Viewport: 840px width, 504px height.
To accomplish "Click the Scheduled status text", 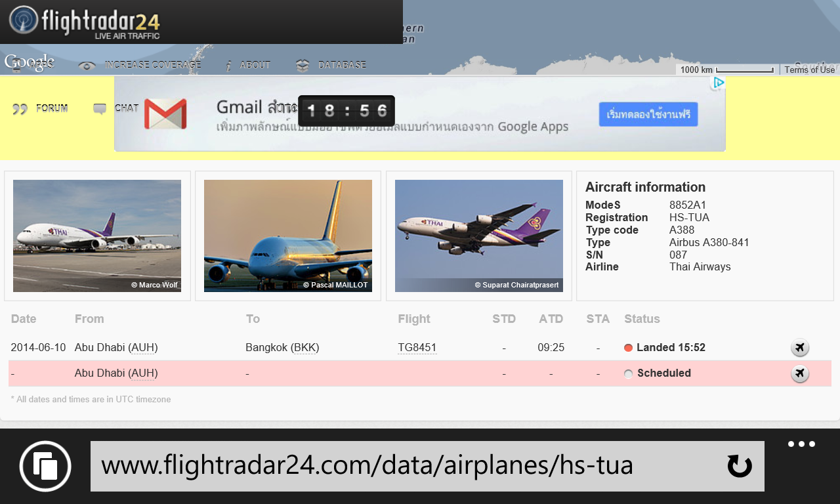I will [664, 373].
